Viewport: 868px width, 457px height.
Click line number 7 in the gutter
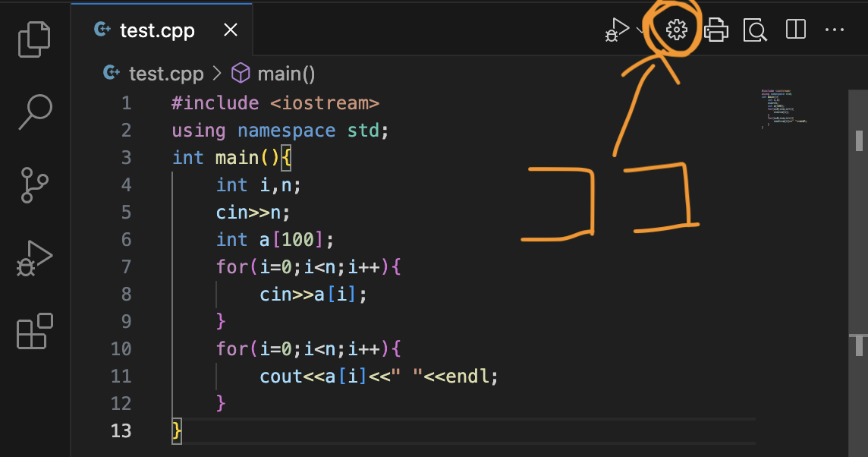tap(125, 266)
